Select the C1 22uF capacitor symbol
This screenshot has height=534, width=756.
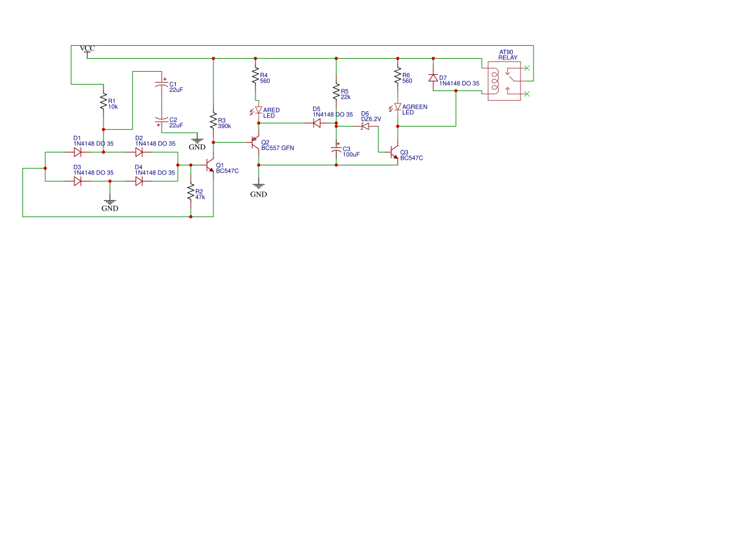(x=163, y=85)
